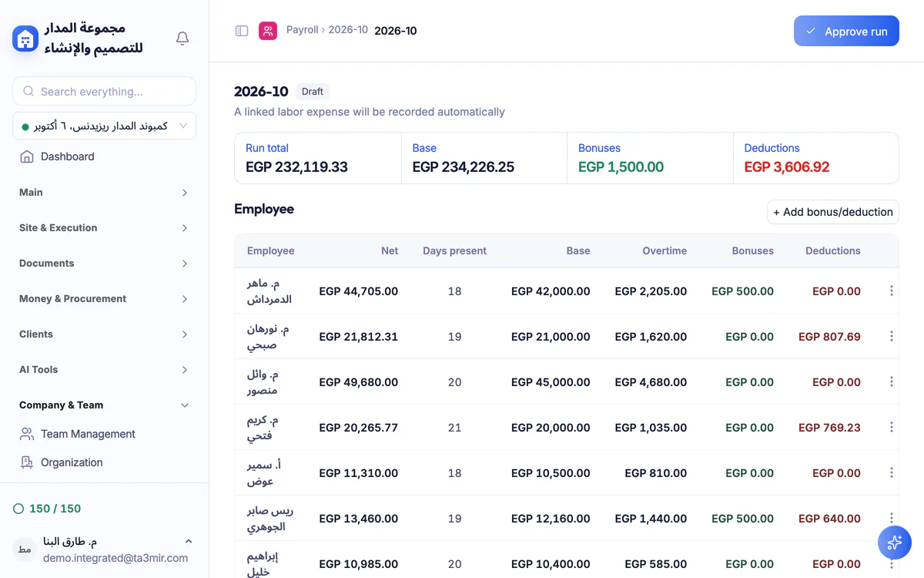Open Team Management page
Screen dimensions: 924x578
click(104, 434)
